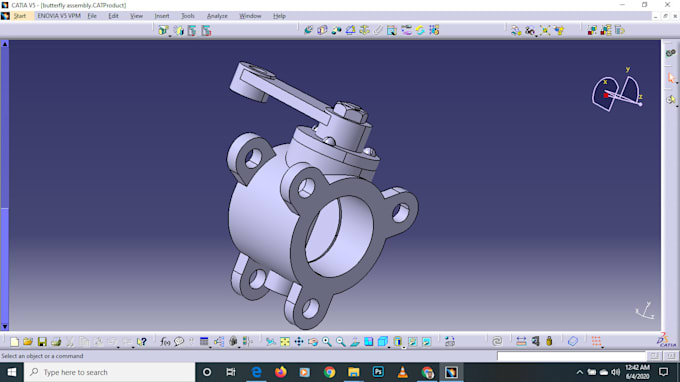Toggle Swap Visible Space icon
The image size is (680, 382).
[x=426, y=342]
